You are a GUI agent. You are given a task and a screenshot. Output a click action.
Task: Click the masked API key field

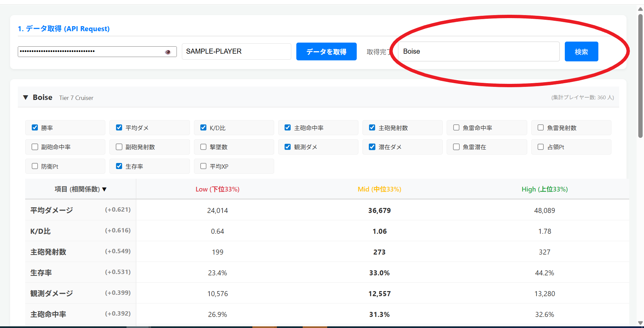(x=91, y=52)
